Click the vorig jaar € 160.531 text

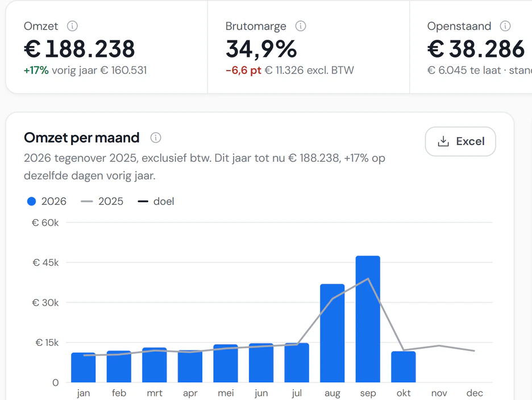[x=99, y=71]
